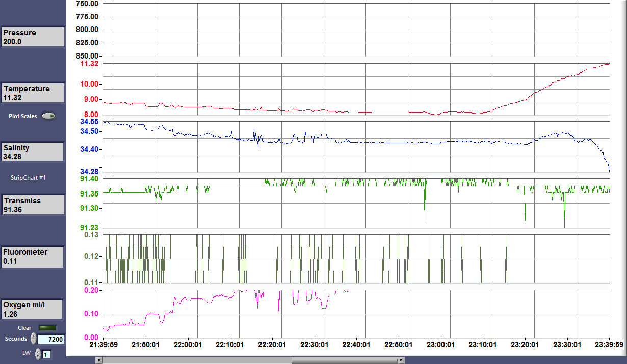Click the green 91.40 transmission scale maximum
The image size is (627, 364).
click(x=89, y=179)
